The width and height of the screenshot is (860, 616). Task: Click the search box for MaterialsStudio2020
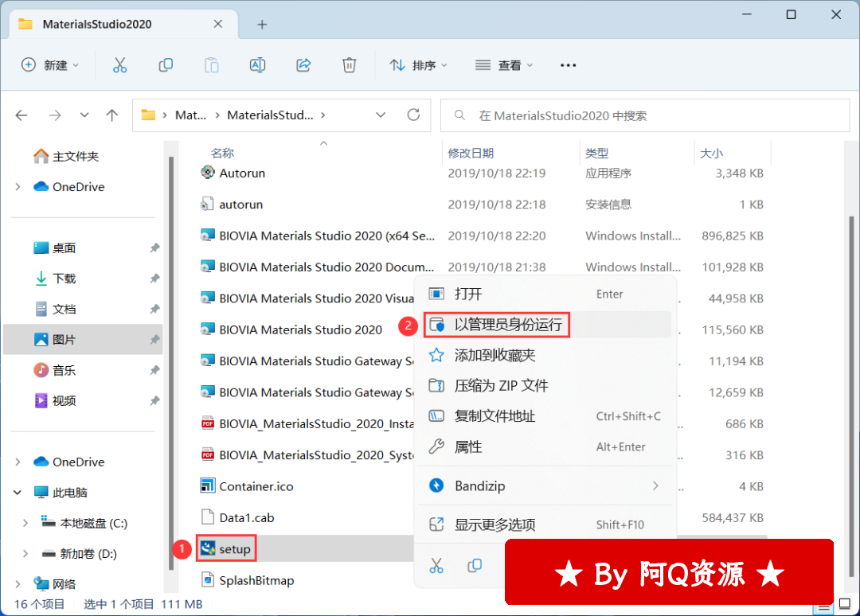pos(645,115)
